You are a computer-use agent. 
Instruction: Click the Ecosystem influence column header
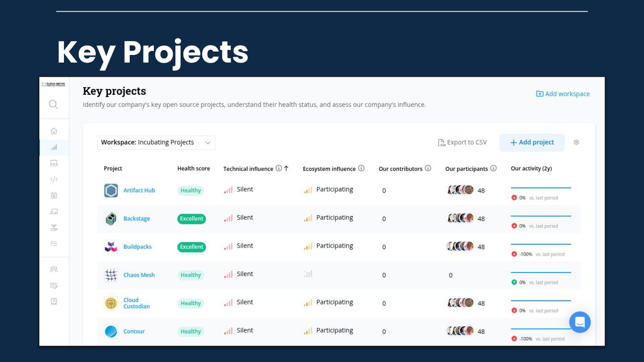[329, 168]
